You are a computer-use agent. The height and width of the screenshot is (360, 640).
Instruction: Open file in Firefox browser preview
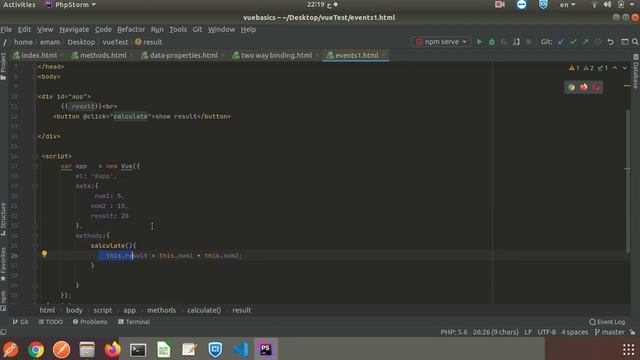584,87
